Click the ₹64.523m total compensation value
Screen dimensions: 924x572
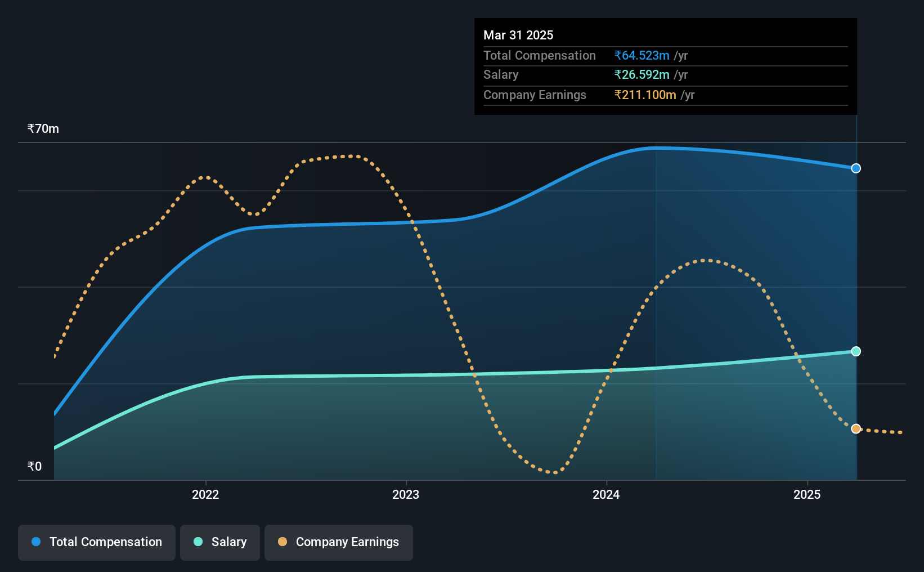642,55
